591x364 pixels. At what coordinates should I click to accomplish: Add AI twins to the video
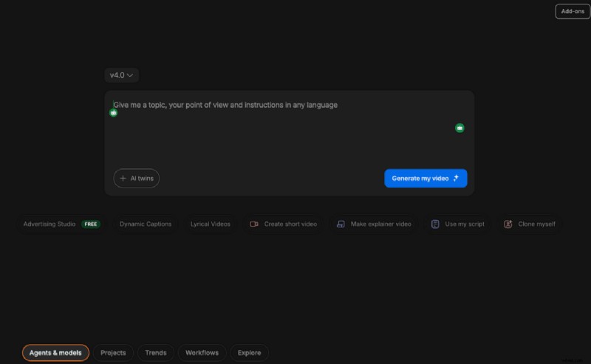(137, 178)
